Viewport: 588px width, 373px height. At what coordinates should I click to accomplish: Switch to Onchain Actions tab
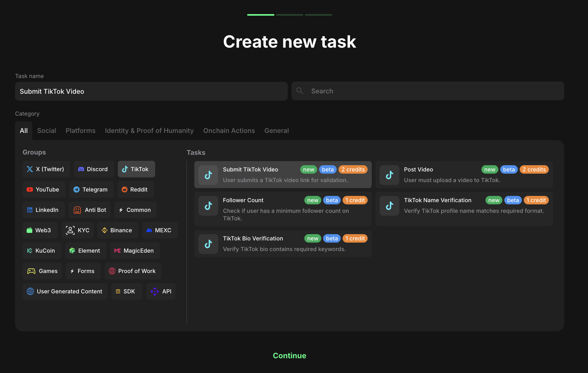pyautogui.click(x=229, y=131)
